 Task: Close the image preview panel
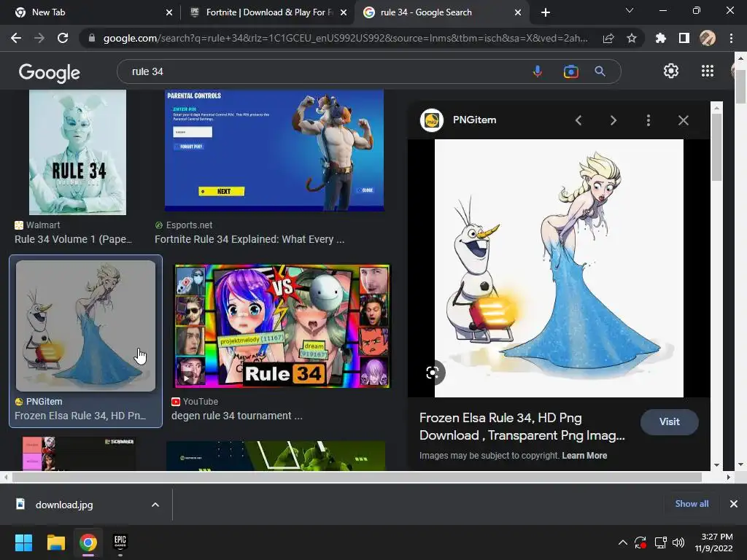684,120
